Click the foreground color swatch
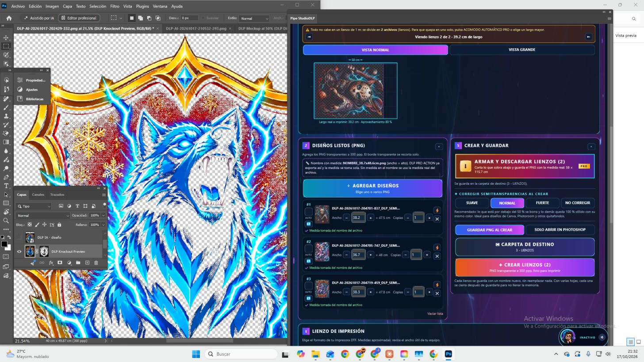Viewport: 644px width, 362px height. pyautogui.click(x=4, y=244)
